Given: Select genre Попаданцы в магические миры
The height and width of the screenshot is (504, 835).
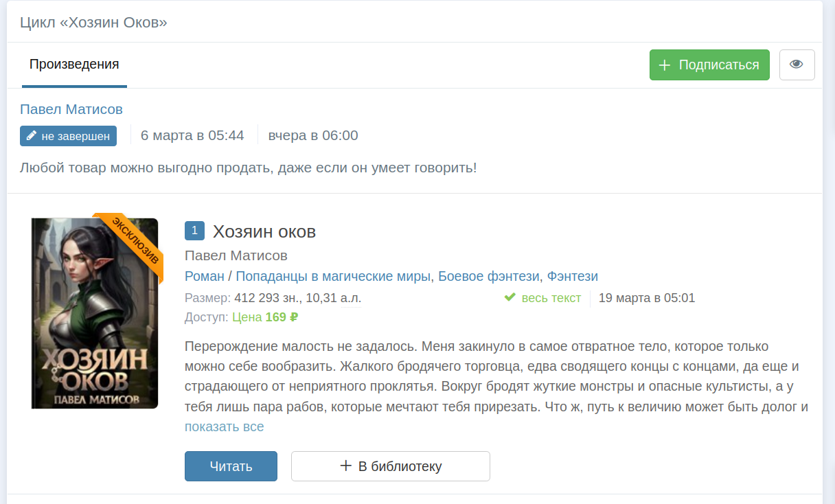Looking at the screenshot, I should coord(333,276).
